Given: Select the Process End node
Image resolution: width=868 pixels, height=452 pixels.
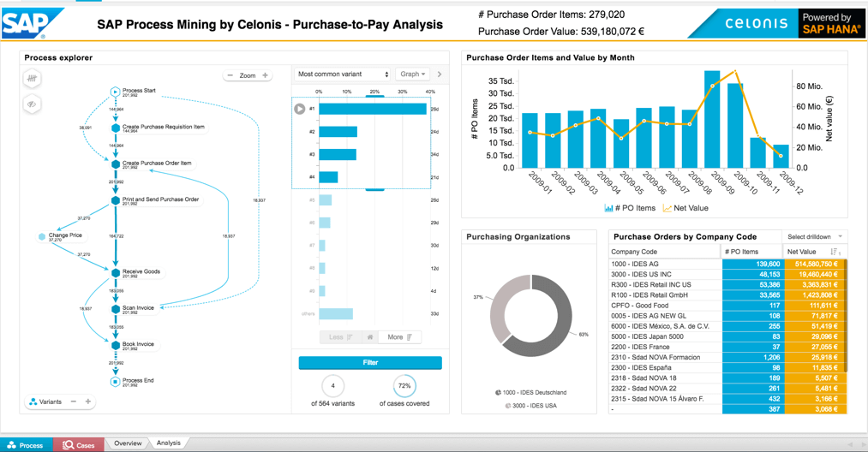Looking at the screenshot, I should click(x=115, y=382).
